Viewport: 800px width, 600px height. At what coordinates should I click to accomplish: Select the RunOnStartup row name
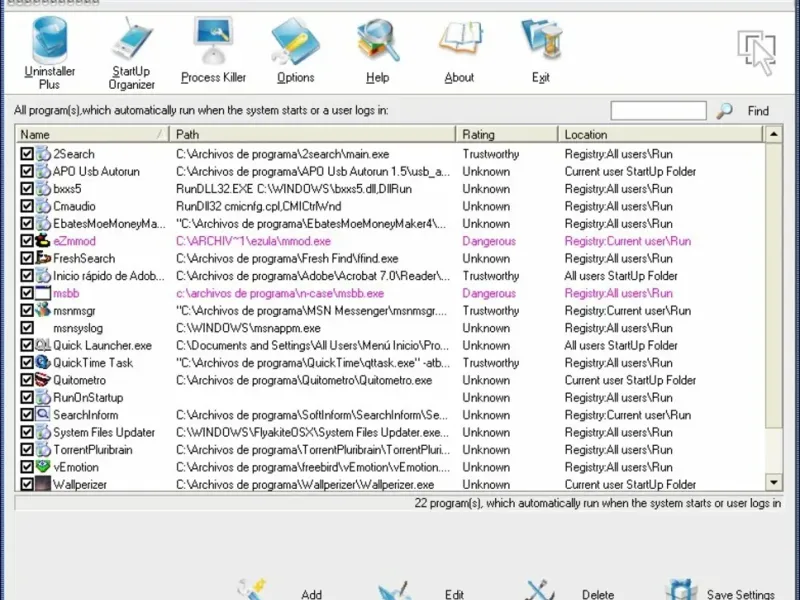click(88, 397)
